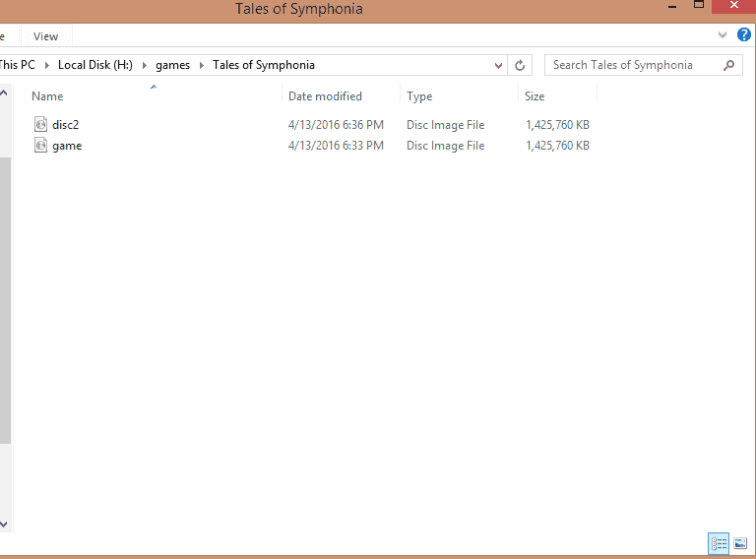Viewport: 756px width, 559px height.
Task: Expand the ribbon with the chevron arrow
Action: pyautogui.click(x=722, y=34)
